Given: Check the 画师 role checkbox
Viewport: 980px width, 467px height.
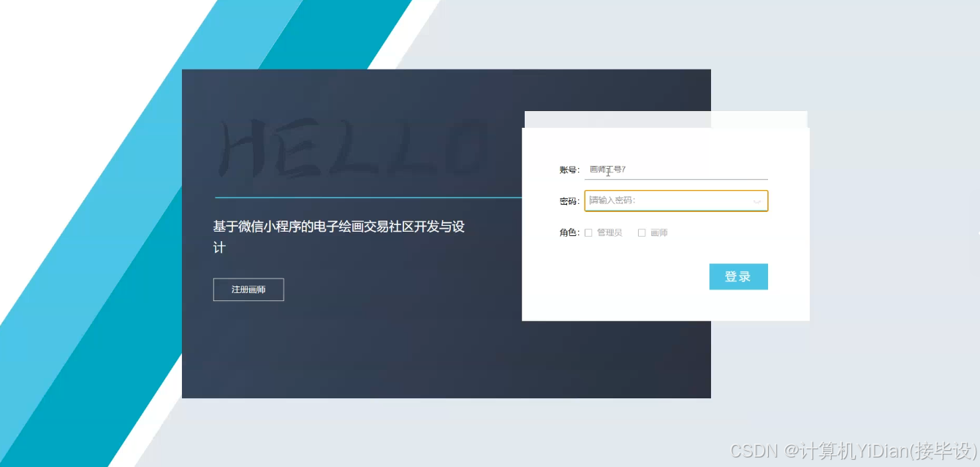Looking at the screenshot, I should (x=642, y=232).
